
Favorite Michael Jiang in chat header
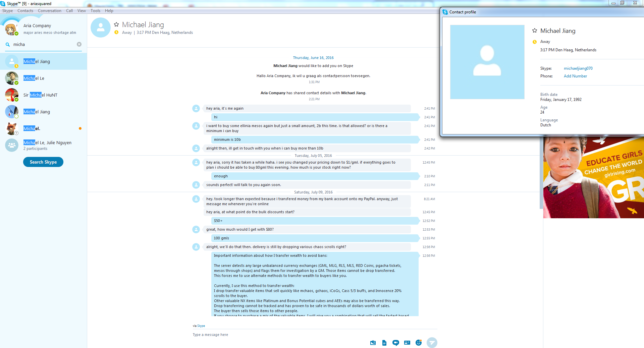116,24
